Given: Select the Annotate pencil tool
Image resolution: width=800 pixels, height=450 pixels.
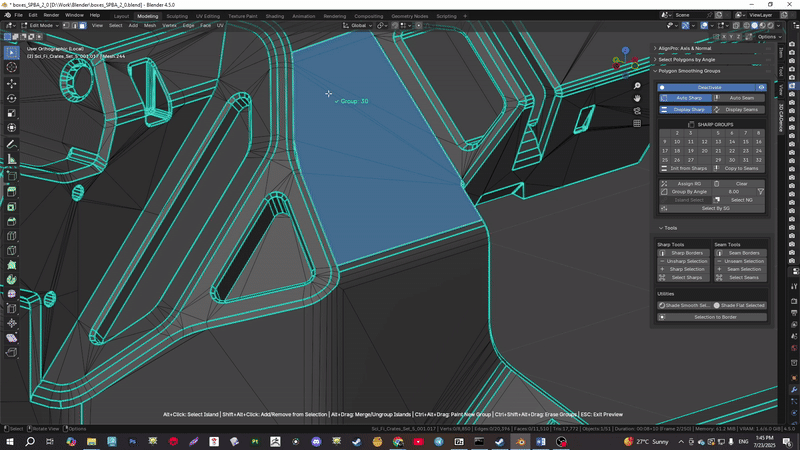Looking at the screenshot, I should tap(12, 145).
